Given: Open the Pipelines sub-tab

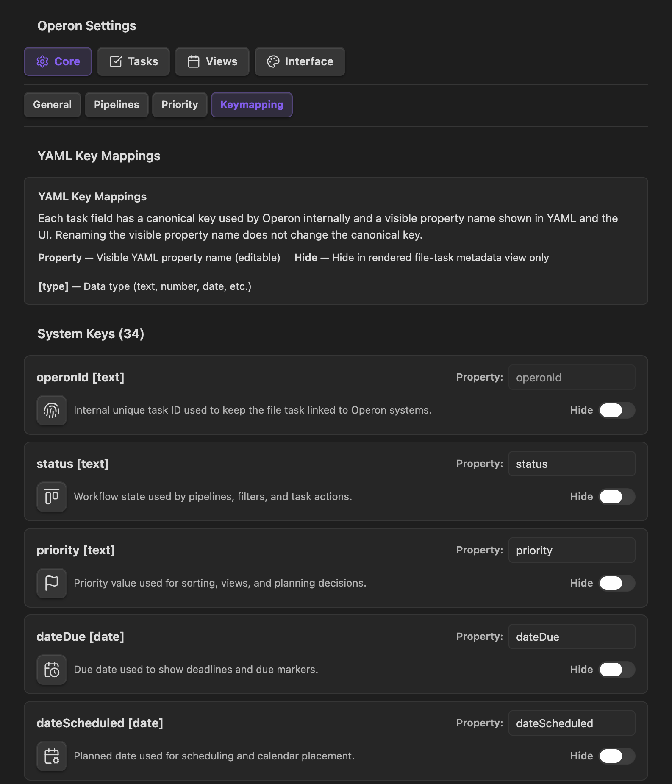Looking at the screenshot, I should (117, 105).
